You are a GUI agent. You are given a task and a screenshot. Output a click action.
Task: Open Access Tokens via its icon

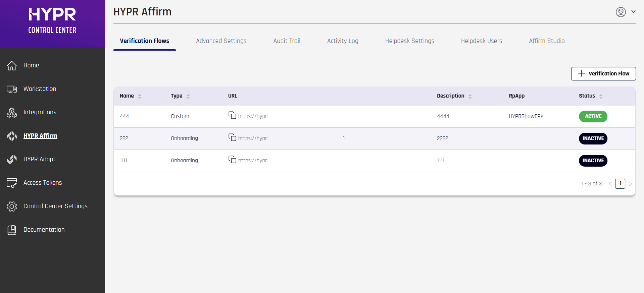[x=12, y=183]
